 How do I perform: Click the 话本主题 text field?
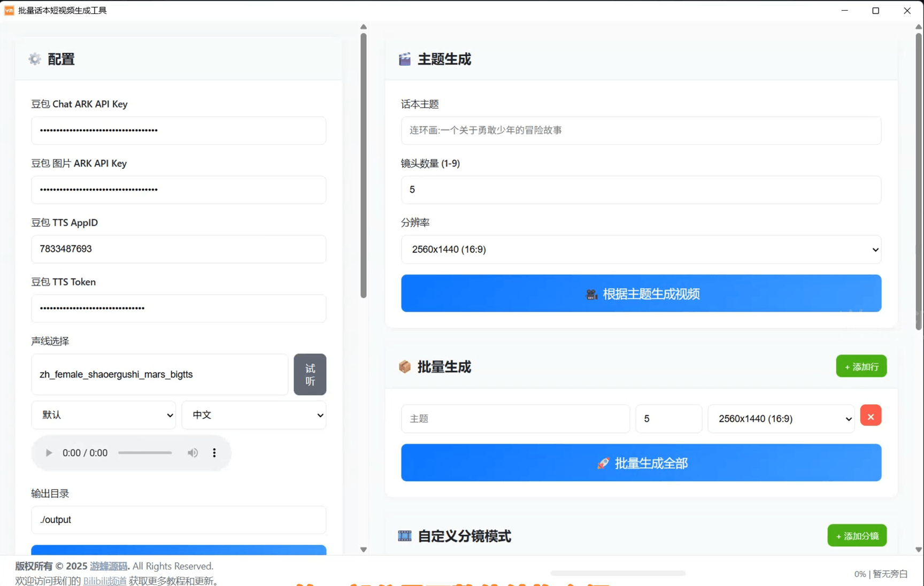tap(641, 130)
